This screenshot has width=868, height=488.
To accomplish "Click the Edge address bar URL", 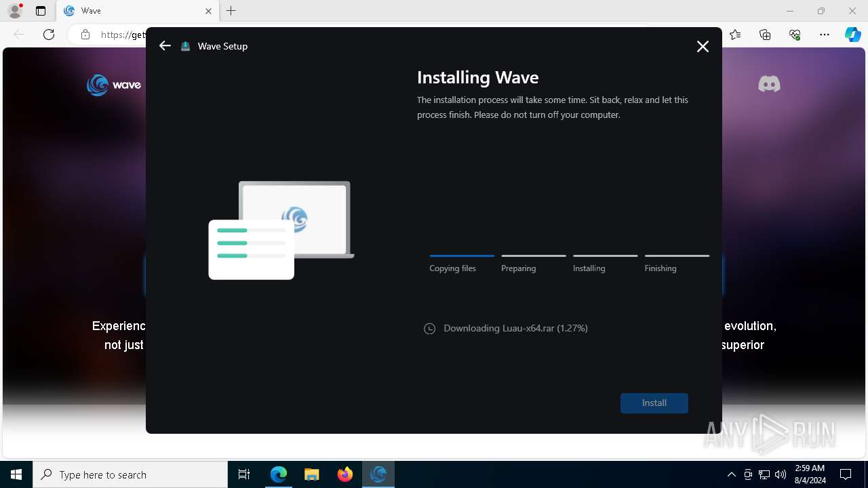I will coord(123,35).
